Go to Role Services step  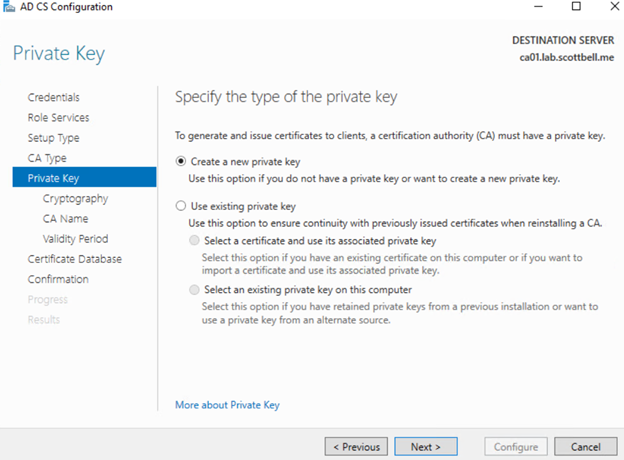58,117
